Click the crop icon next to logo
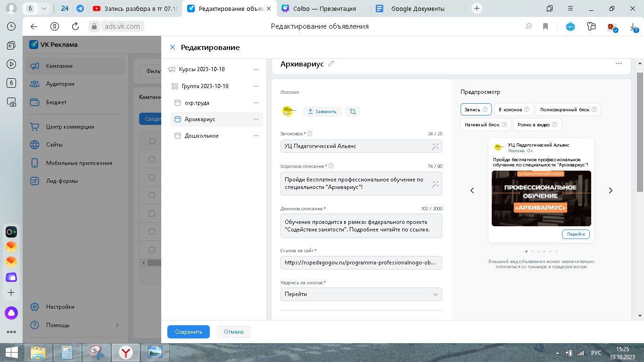Image resolution: width=644 pixels, height=362 pixels. click(x=353, y=112)
